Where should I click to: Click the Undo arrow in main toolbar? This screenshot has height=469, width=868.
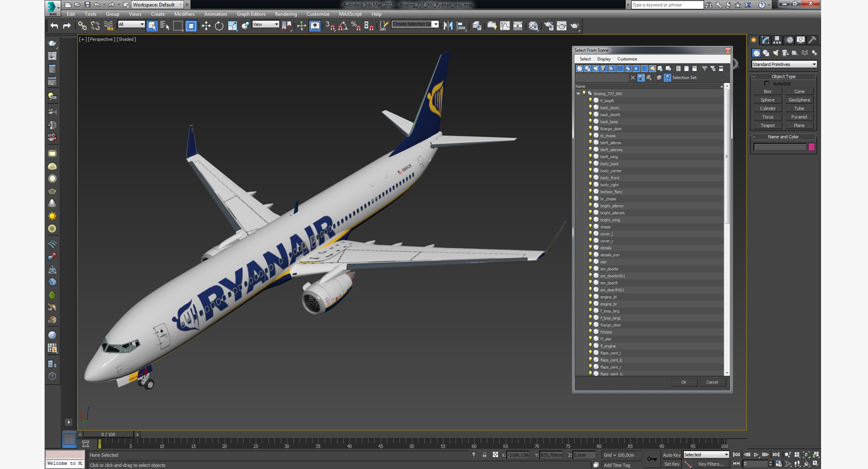tap(54, 26)
